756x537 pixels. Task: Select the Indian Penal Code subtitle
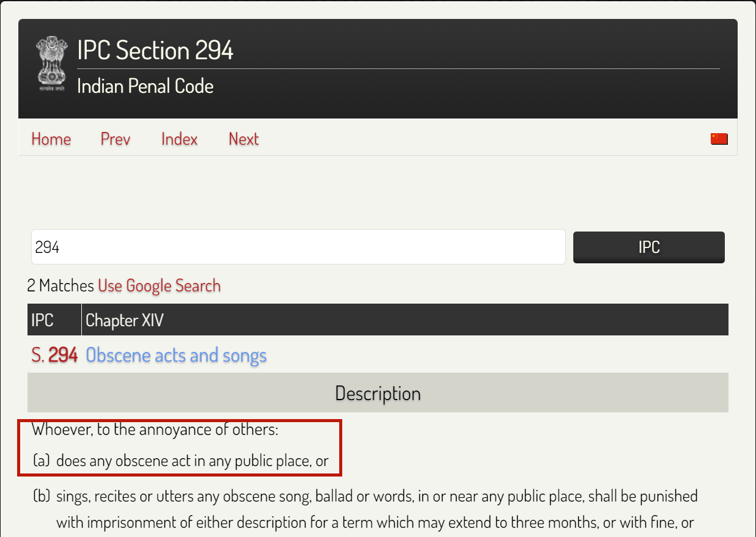145,86
